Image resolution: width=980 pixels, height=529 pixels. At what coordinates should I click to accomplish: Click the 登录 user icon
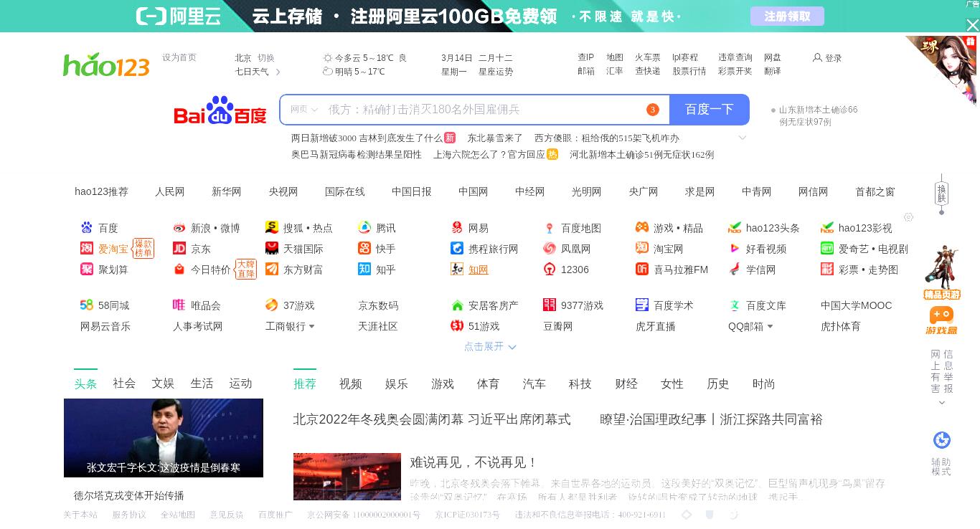[x=817, y=57]
